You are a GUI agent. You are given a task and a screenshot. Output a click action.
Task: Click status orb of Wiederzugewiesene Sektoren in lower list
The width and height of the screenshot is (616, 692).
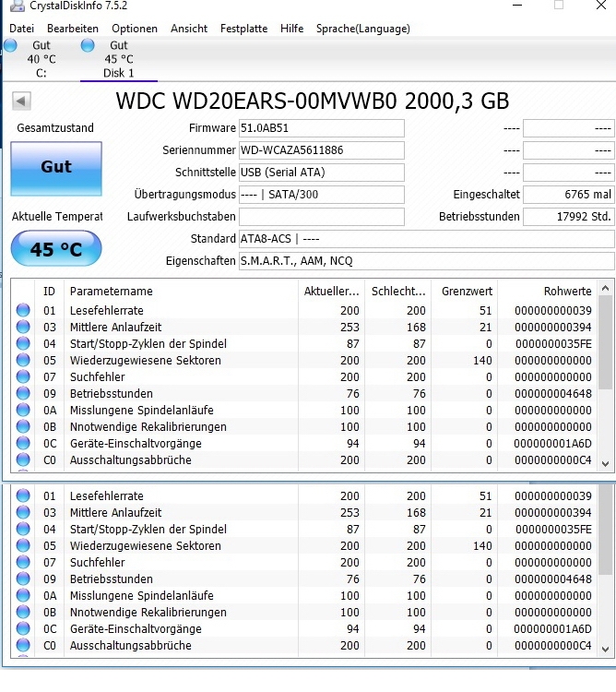point(23,546)
